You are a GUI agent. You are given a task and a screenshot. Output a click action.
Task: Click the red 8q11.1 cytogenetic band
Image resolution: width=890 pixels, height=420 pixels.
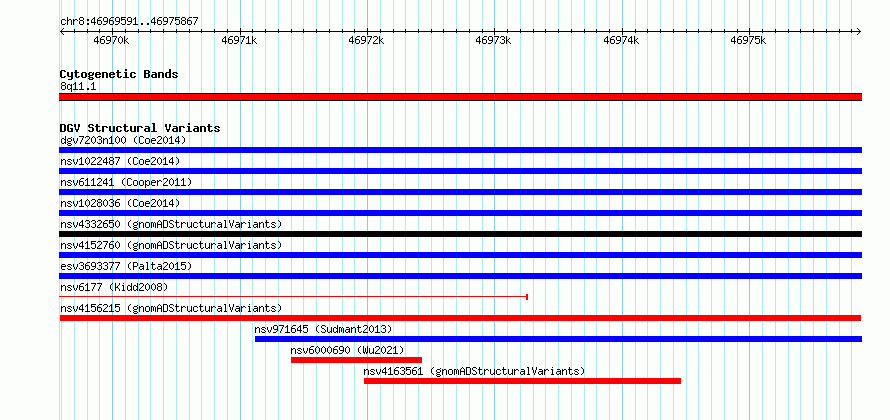460,97
